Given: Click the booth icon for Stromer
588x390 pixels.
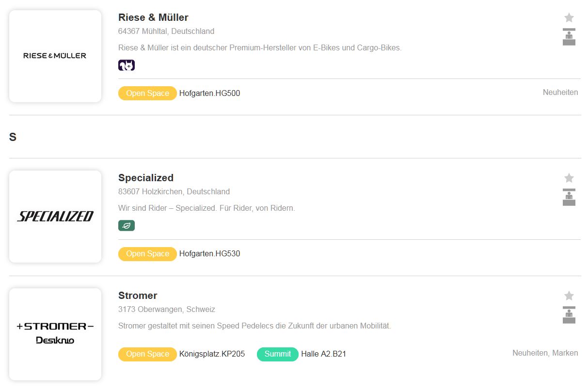Looking at the screenshot, I should pyautogui.click(x=569, y=315).
